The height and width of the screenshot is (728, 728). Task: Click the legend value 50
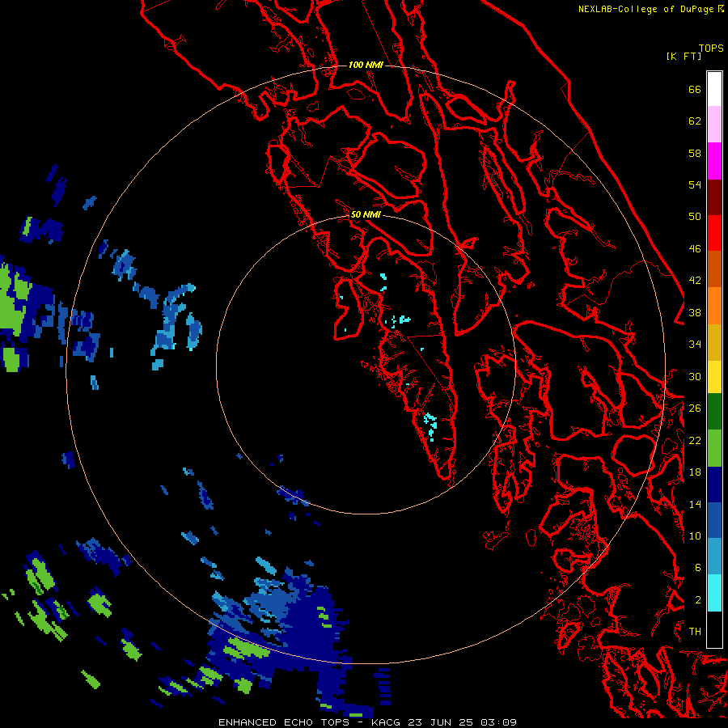[x=695, y=216]
